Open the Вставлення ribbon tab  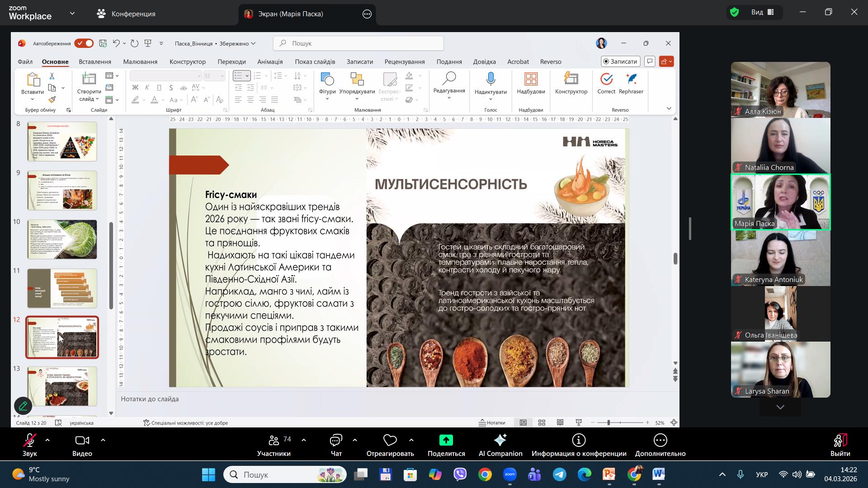[x=95, y=61]
